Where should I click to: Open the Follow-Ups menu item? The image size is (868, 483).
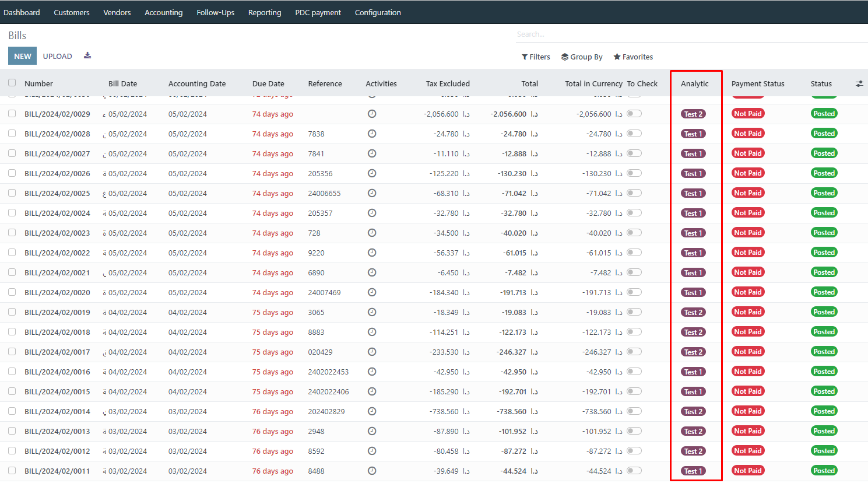tap(216, 12)
